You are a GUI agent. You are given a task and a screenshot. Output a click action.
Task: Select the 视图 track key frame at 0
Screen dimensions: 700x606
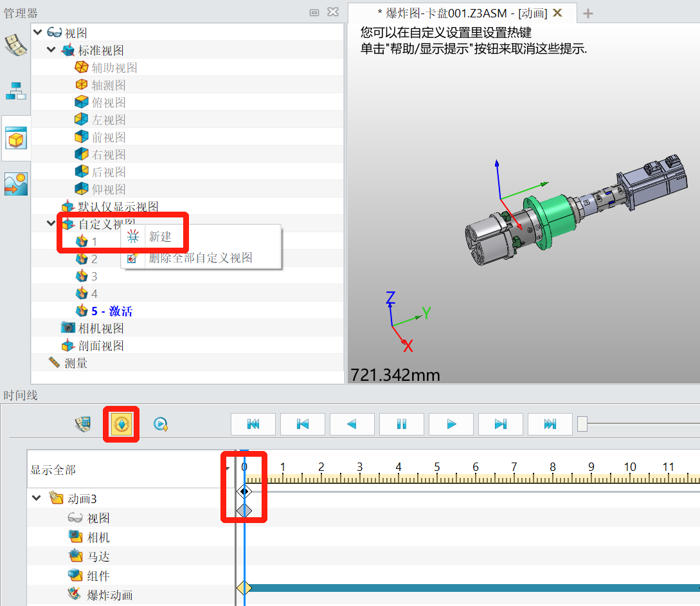[x=244, y=511]
